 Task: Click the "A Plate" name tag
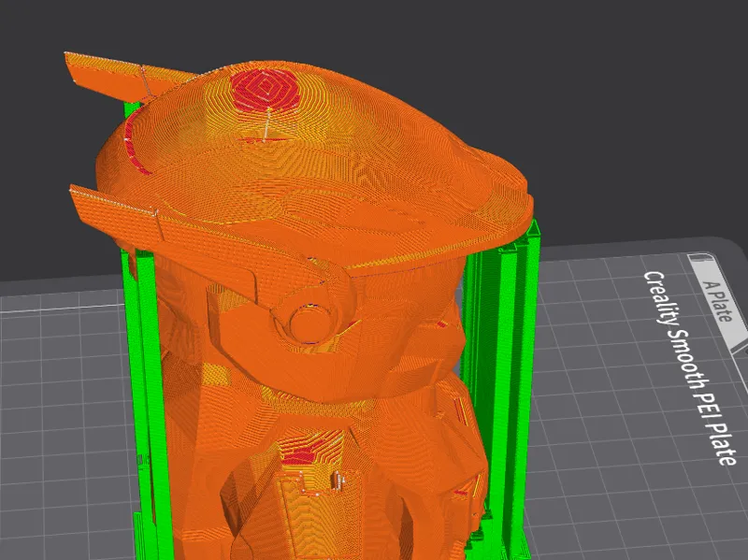point(718,301)
